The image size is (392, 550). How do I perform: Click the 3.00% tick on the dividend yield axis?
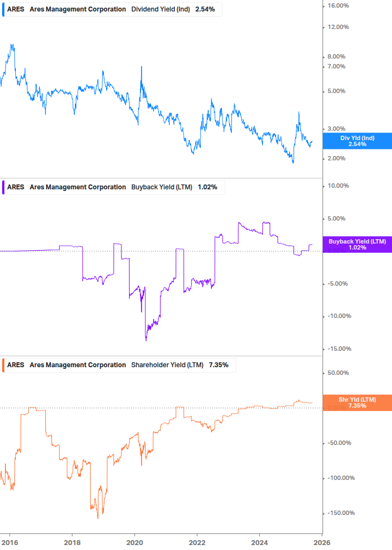tap(336, 129)
